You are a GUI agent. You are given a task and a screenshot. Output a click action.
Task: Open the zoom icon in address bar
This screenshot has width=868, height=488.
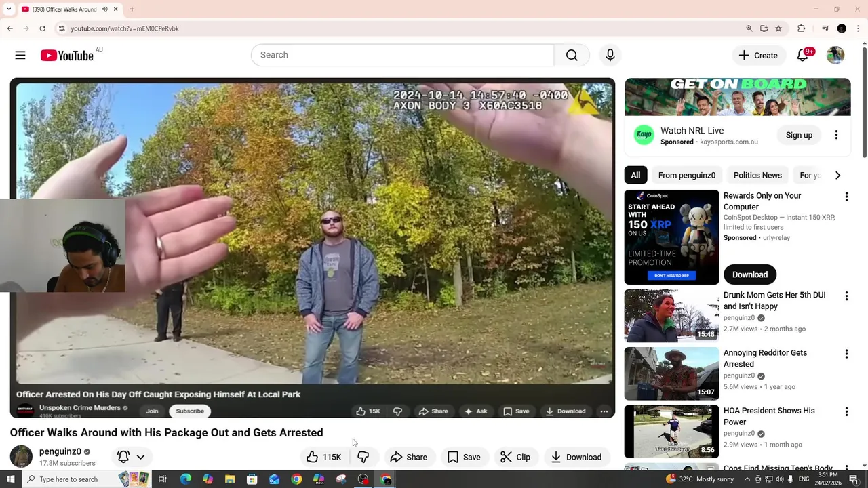(749, 28)
